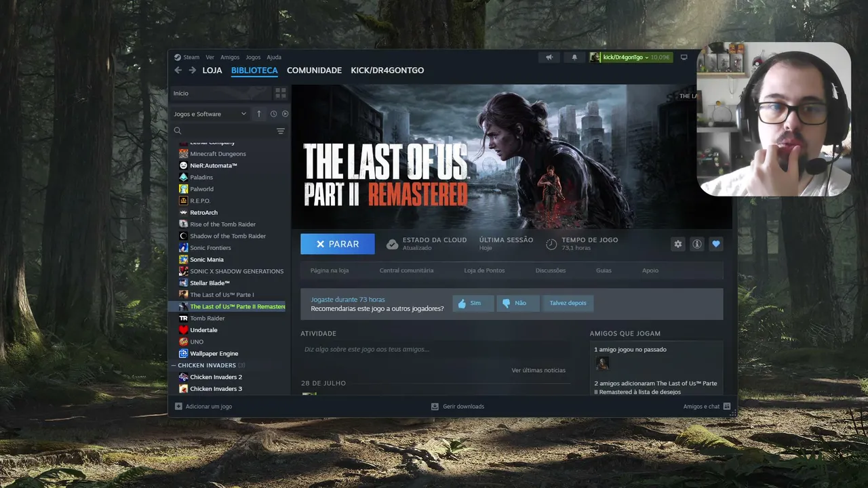The image size is (868, 488).
Task: Show game information icon
Action: coord(697,244)
